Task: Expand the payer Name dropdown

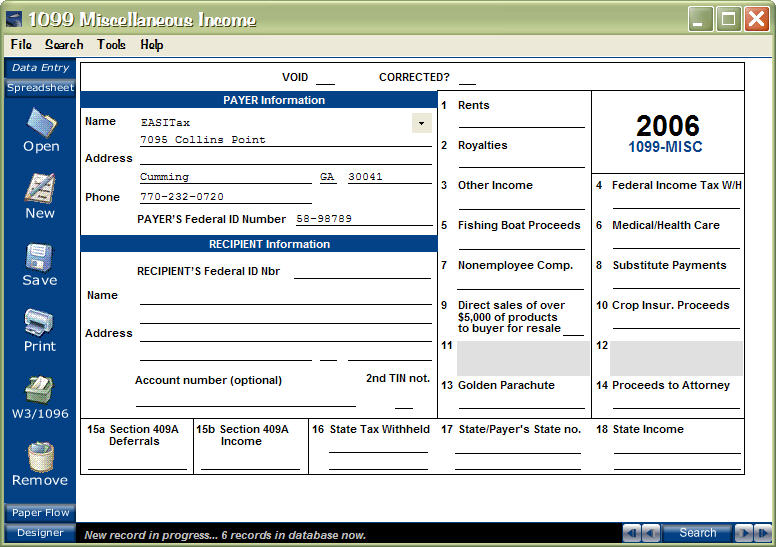Action: (x=422, y=122)
